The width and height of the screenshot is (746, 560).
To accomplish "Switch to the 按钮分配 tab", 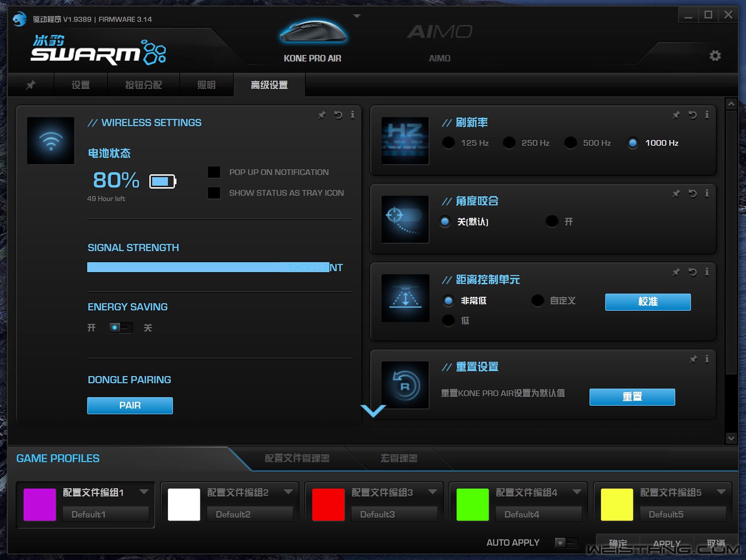I will click(143, 85).
